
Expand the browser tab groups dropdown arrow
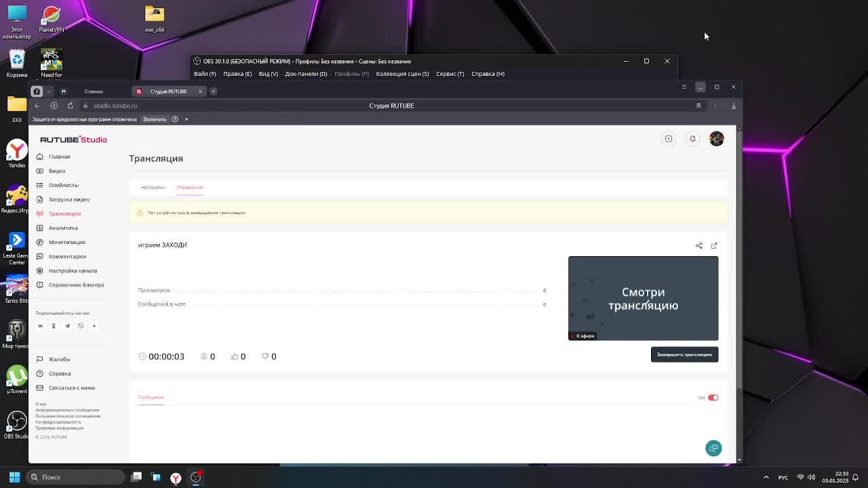49,91
